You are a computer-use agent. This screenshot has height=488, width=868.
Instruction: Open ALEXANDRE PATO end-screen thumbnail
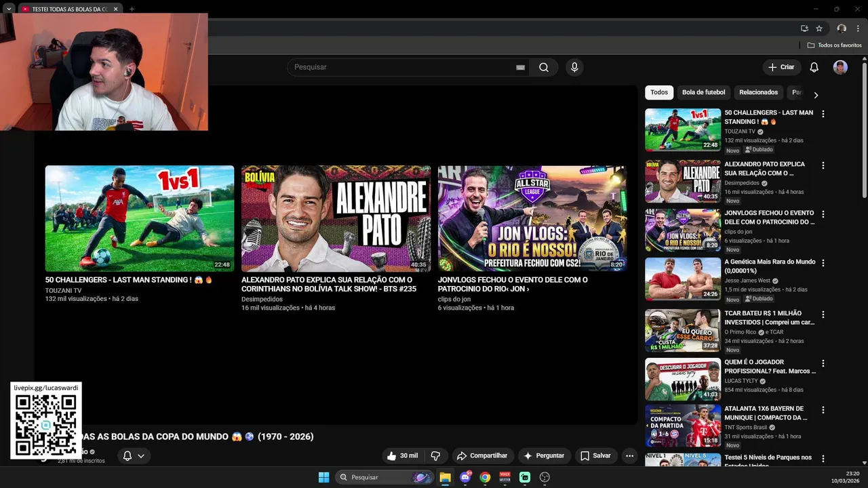(336, 218)
